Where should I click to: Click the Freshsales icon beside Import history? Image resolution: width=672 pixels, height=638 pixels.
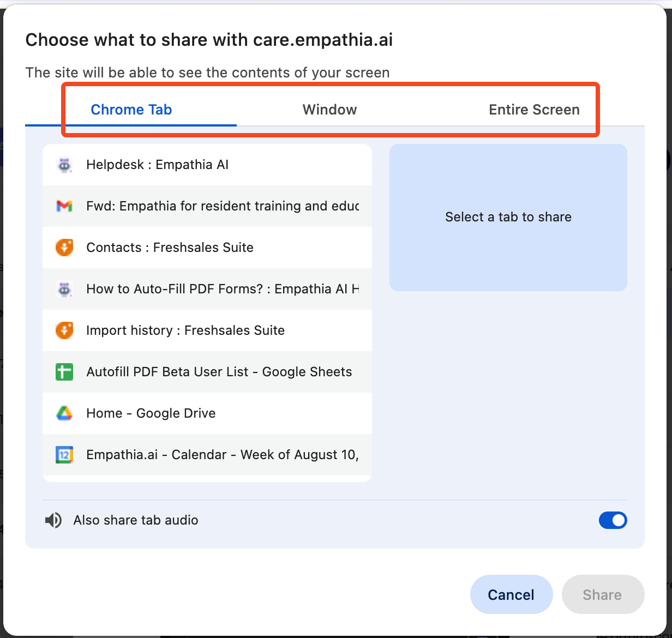click(64, 330)
